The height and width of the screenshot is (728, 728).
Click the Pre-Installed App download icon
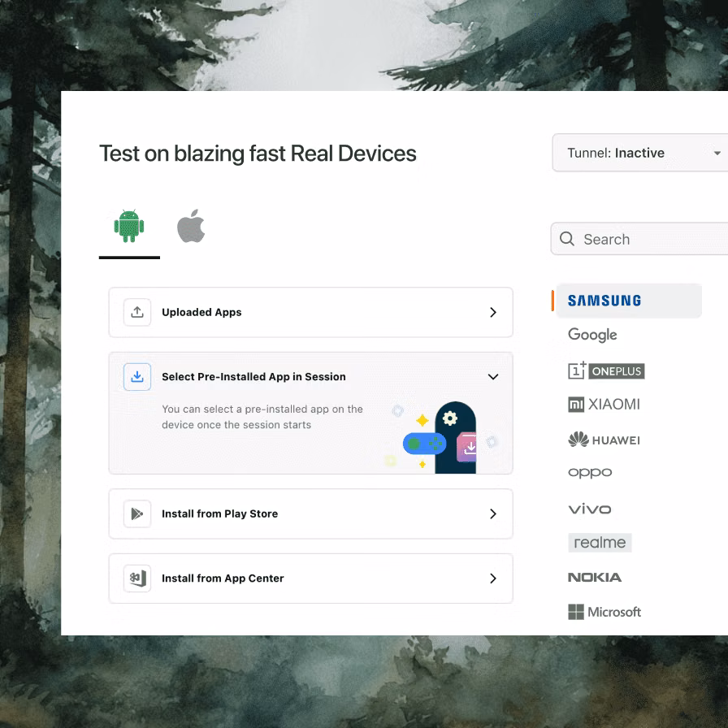137,377
